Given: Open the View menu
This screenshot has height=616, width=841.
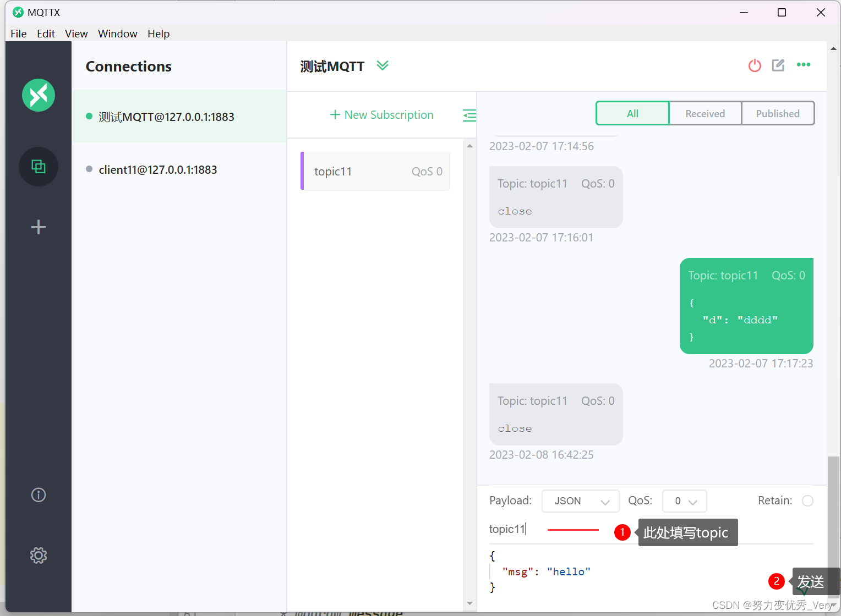Looking at the screenshot, I should pyautogui.click(x=77, y=34).
